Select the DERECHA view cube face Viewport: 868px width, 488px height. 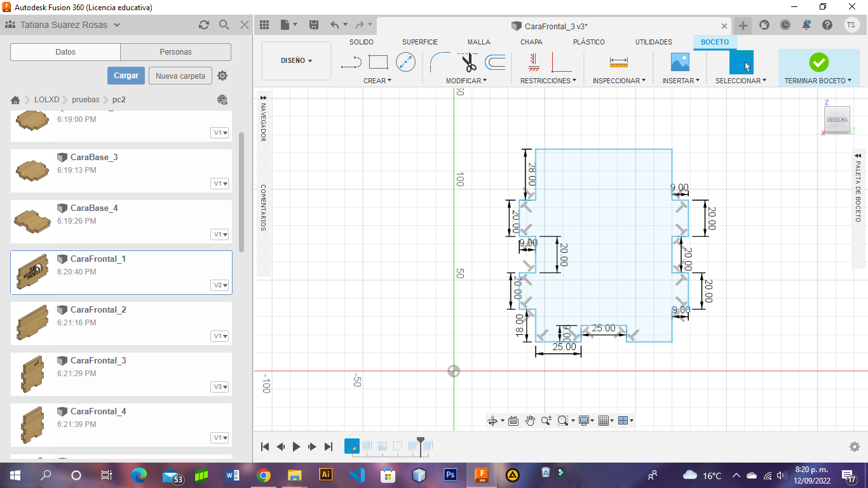(x=837, y=119)
